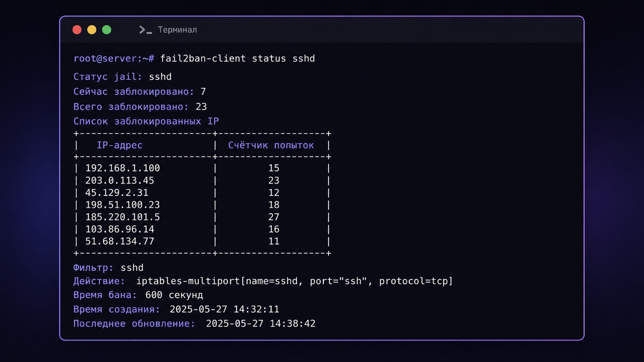Screen dimensions: 644x362
Task: Click the "Список заблокированных IP" heading
Action: coord(146,121)
